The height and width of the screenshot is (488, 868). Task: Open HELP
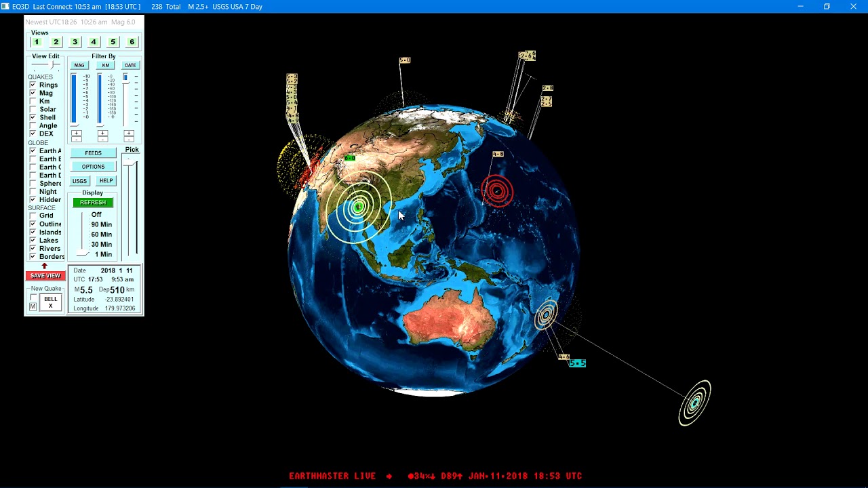point(106,181)
